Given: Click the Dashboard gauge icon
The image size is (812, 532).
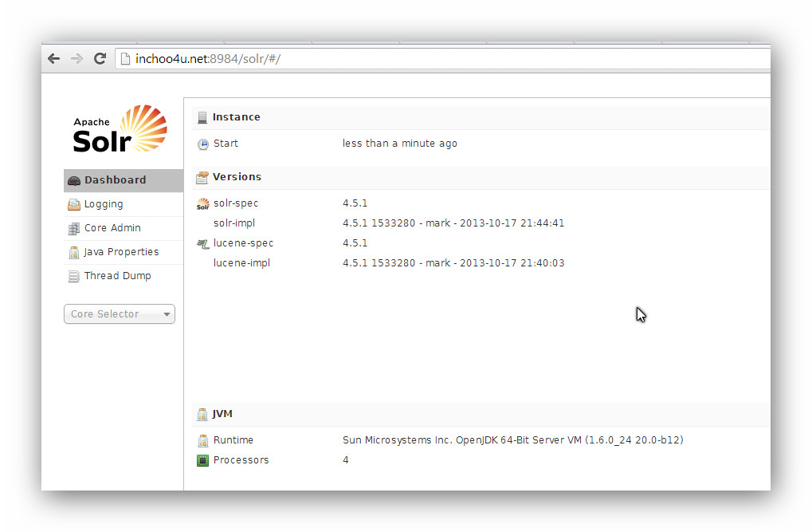Looking at the screenshot, I should (74, 181).
